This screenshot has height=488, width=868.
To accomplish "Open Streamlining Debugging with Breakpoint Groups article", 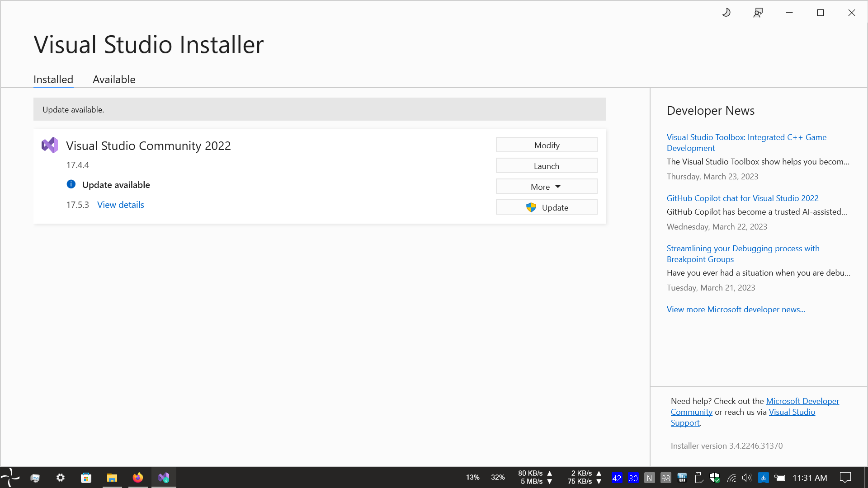I will (743, 253).
